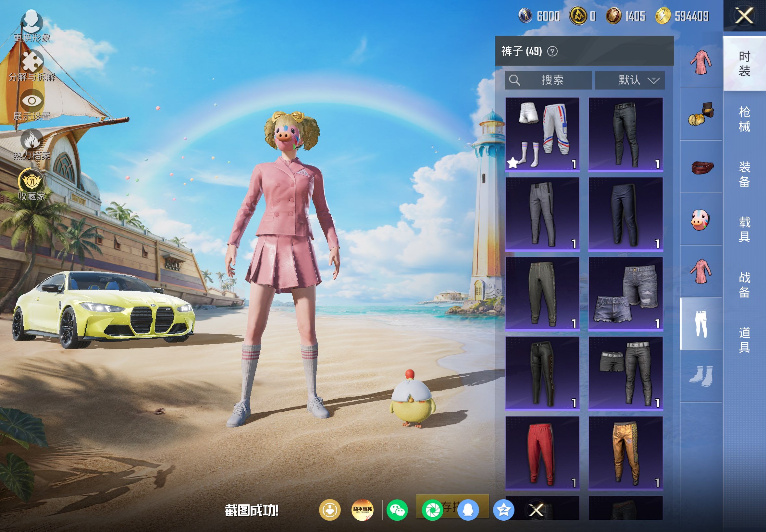This screenshot has height=532, width=766.
Task: Select the dark navy trousers item
Action: (x=625, y=214)
